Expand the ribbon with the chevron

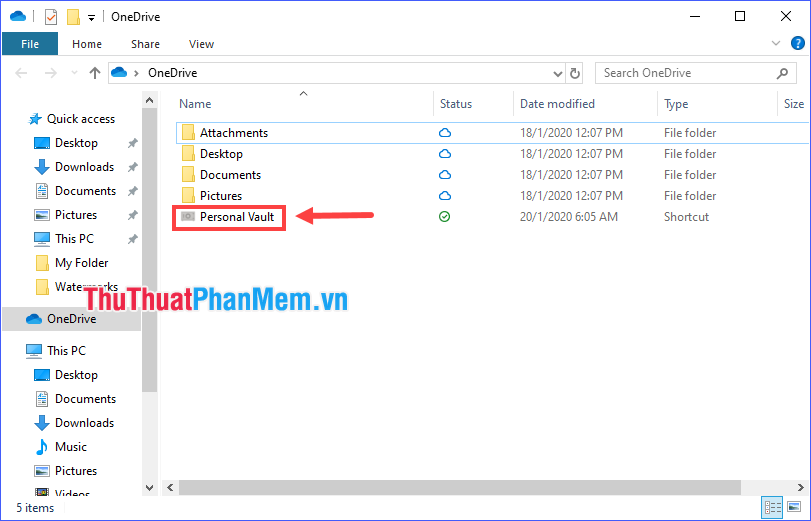click(775, 43)
